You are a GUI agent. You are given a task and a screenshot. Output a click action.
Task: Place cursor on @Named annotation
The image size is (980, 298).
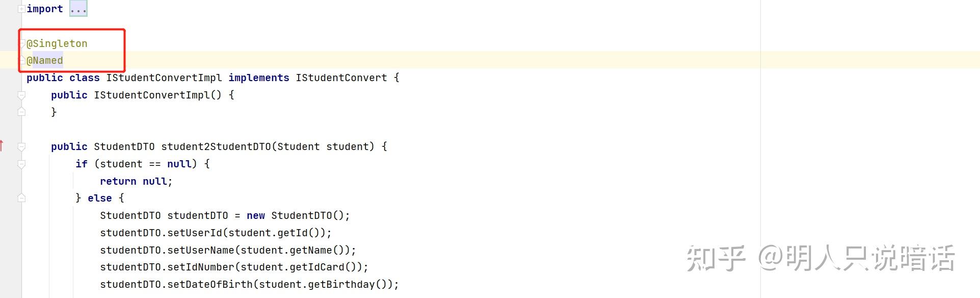(x=45, y=60)
